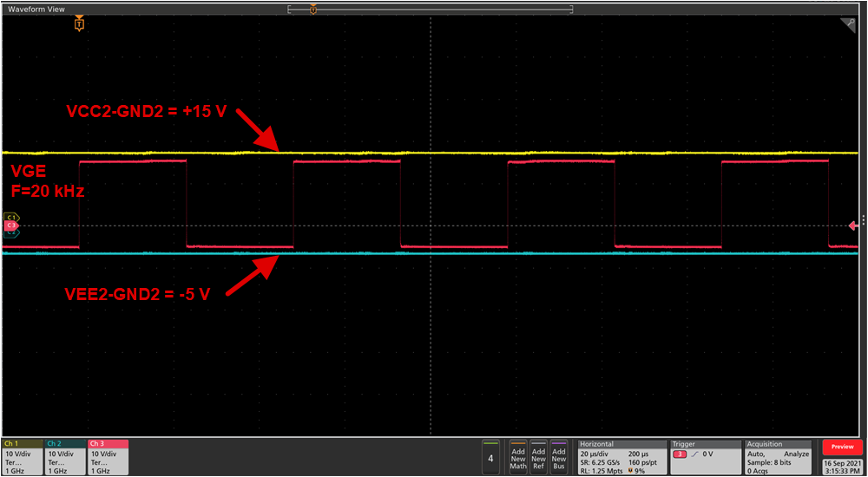
Task: Open the Ch 3 settings badge
Action: (108, 456)
